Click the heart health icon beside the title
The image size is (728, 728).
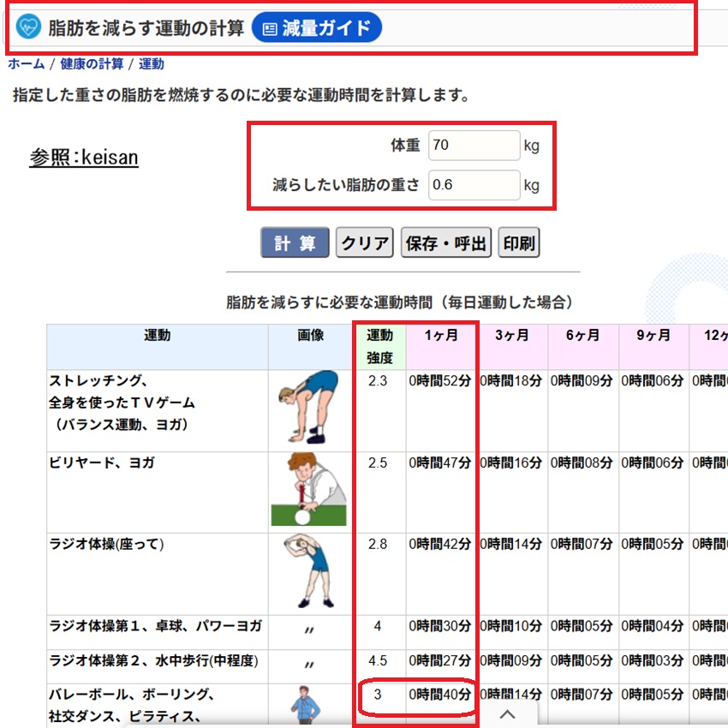point(28,27)
